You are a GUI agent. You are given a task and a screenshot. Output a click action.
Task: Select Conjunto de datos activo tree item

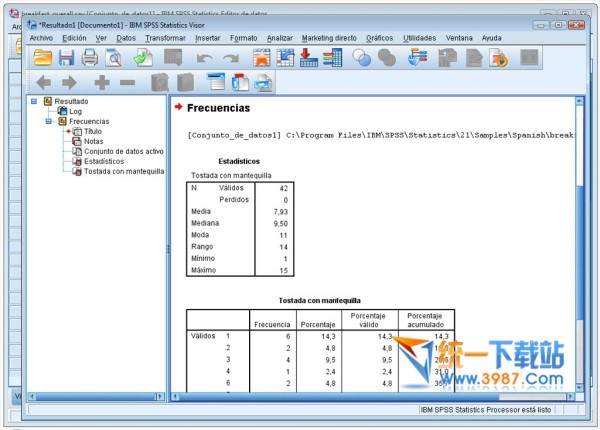tap(124, 151)
